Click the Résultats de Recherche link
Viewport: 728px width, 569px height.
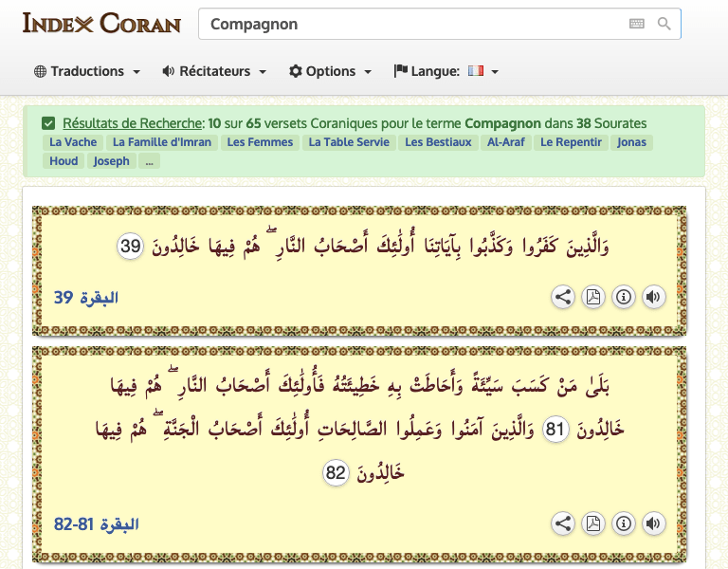[133, 123]
